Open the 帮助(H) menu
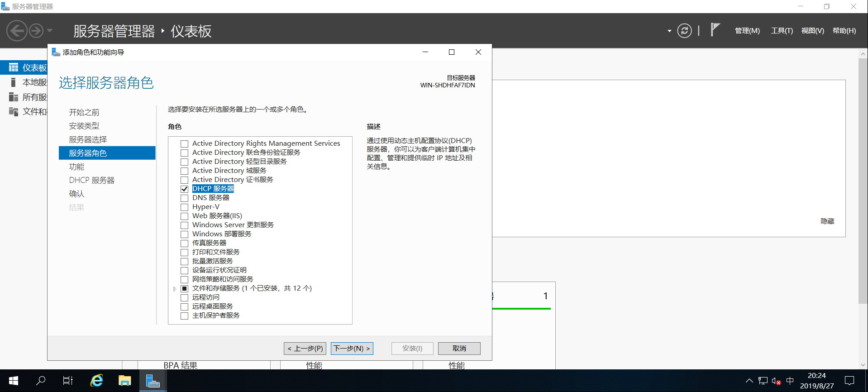Image resolution: width=868 pixels, height=392 pixels. click(844, 31)
